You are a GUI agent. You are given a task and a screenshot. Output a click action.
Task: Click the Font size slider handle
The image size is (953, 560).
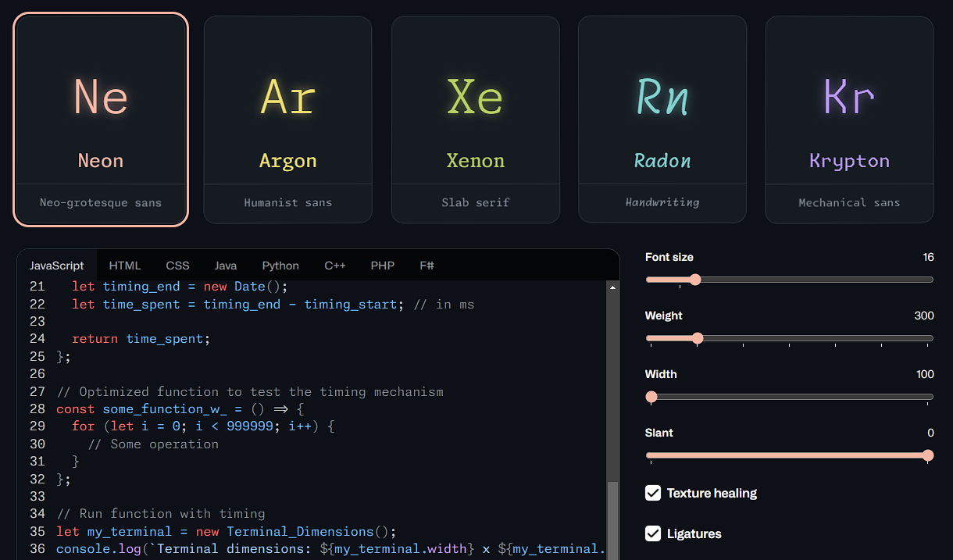click(x=694, y=280)
